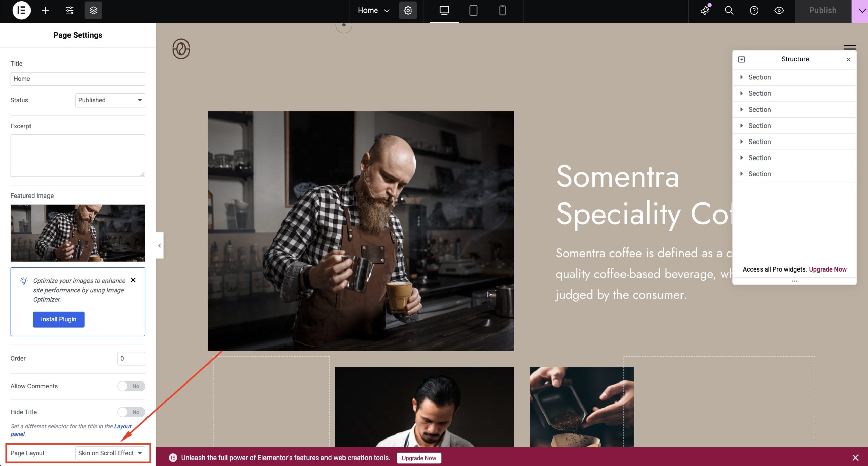Click the Order number field
Image resolution: width=868 pixels, height=466 pixels.
(x=131, y=358)
